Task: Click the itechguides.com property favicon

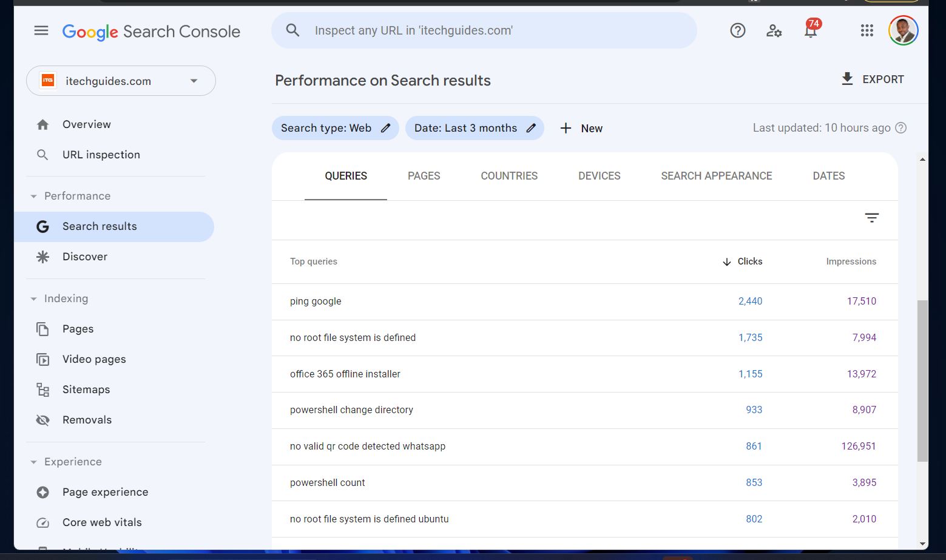Action: (48, 81)
